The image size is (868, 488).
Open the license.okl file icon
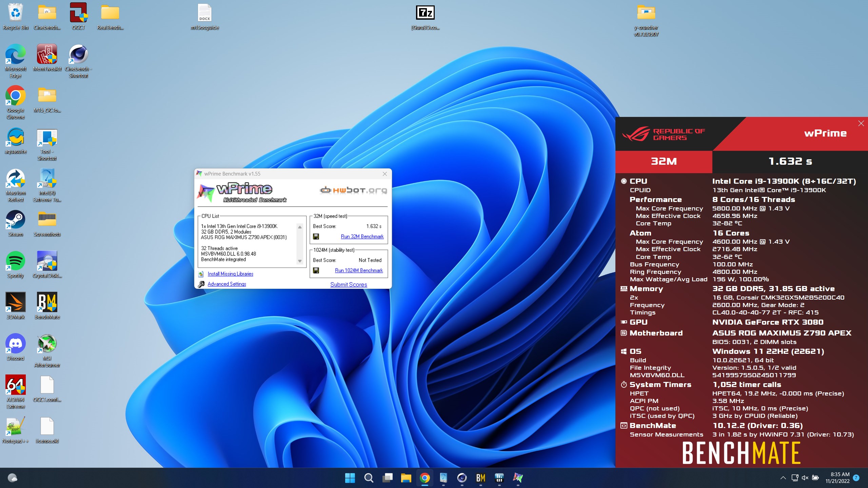click(x=47, y=430)
